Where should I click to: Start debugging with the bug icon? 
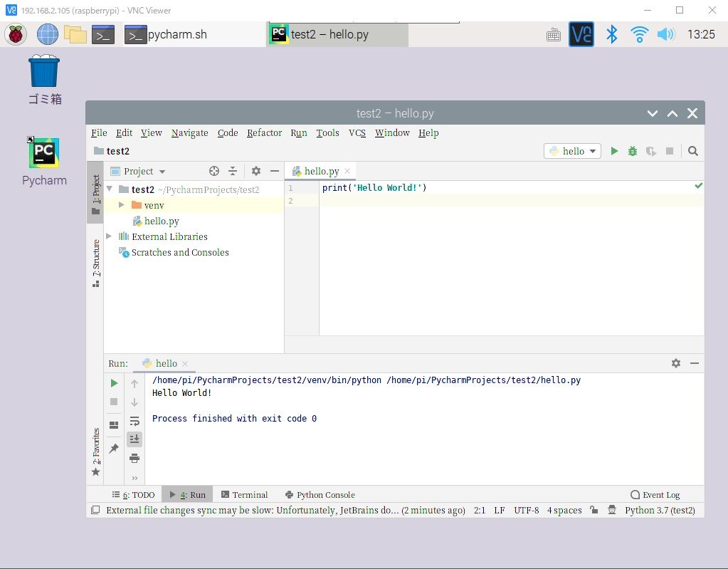633,151
